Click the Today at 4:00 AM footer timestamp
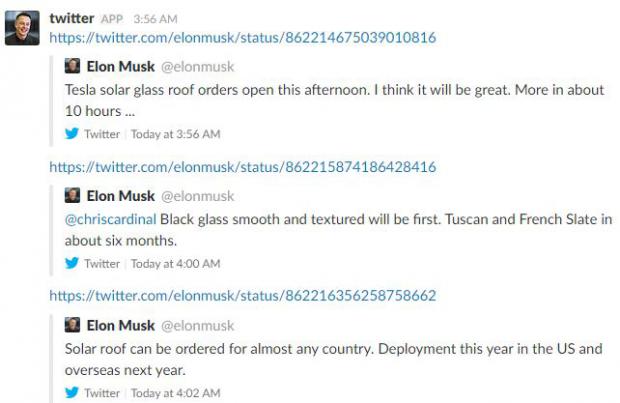This screenshot has height=403, width=620. pyautogui.click(x=176, y=263)
